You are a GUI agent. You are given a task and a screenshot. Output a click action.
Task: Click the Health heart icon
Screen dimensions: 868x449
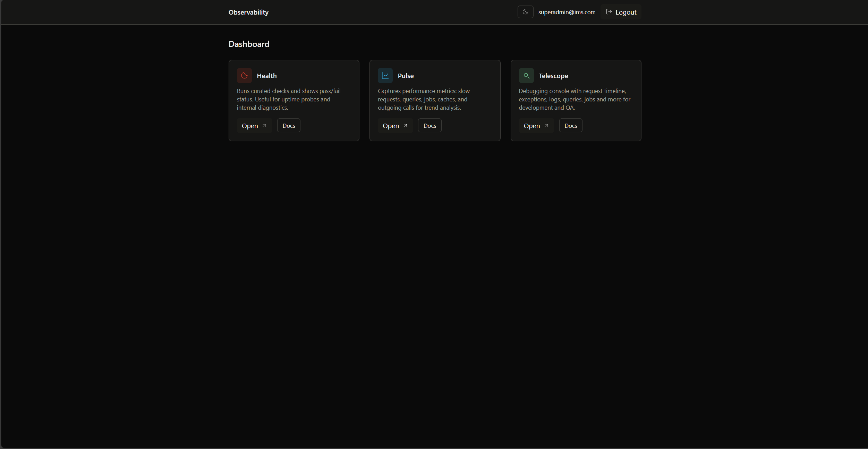point(244,75)
